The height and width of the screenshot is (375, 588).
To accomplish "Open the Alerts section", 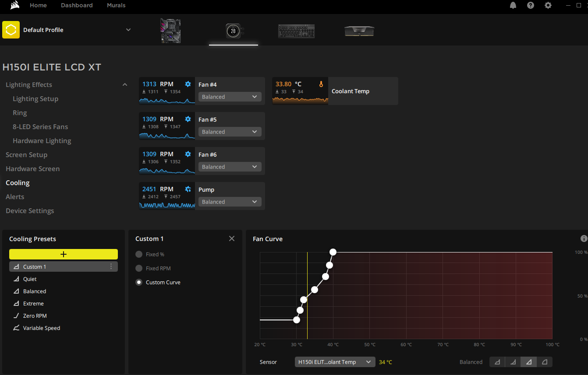I will (15, 196).
